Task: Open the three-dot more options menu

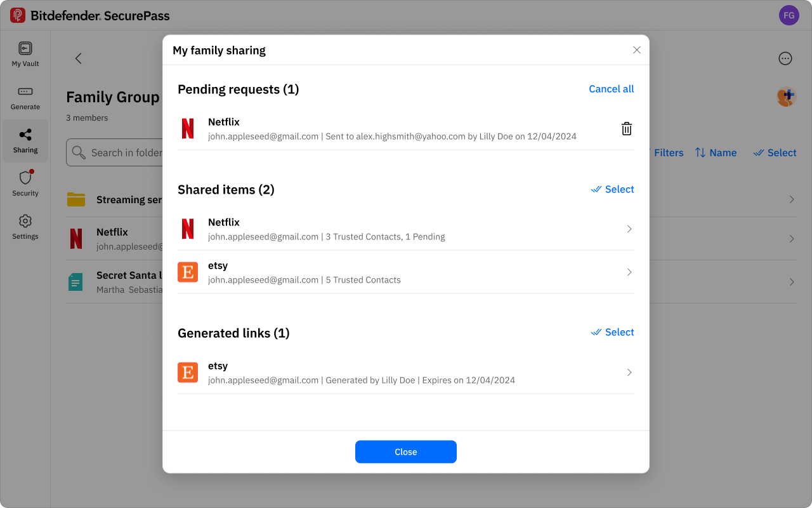Action: click(785, 58)
